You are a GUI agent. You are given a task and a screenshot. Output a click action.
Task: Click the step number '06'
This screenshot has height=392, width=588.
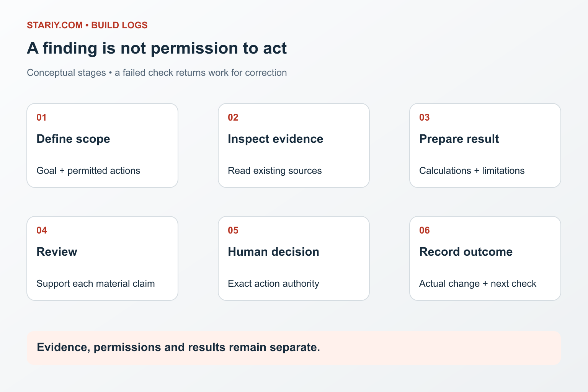tap(424, 230)
